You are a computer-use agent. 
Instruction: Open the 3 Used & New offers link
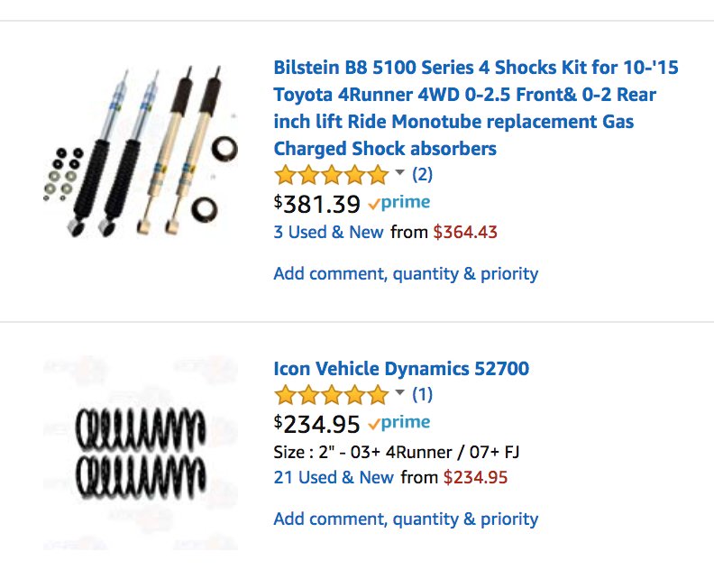328,232
